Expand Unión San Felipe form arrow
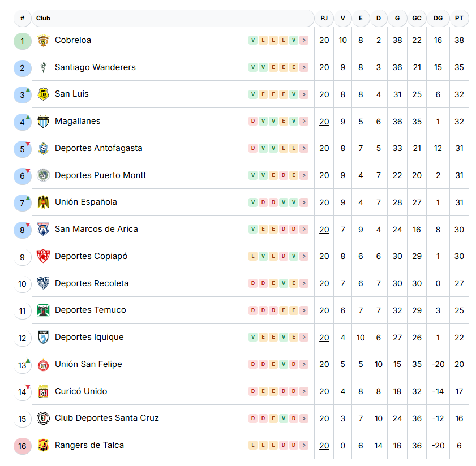Viewport: 476px width, 466px height. (304, 364)
